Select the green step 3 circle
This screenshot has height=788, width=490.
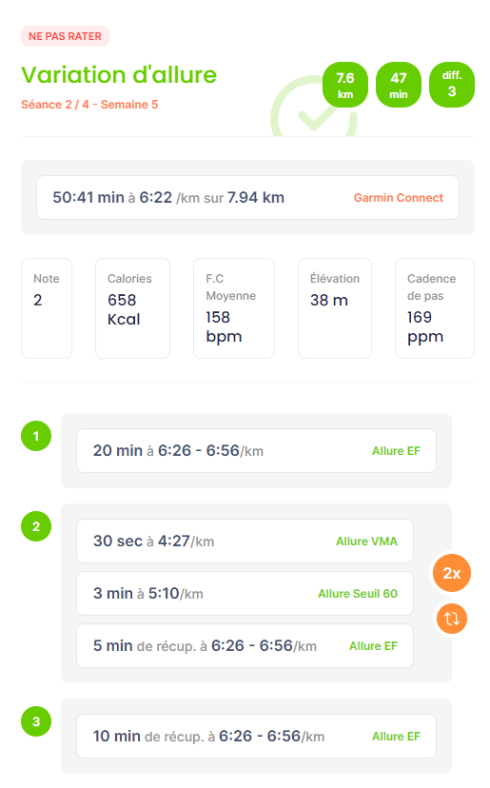pyautogui.click(x=36, y=721)
